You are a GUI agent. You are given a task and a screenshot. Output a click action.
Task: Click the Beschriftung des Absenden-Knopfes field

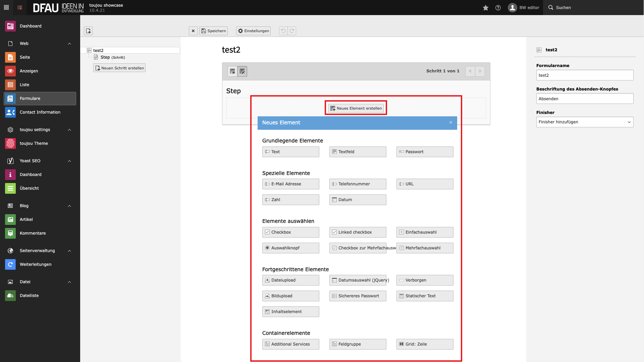(585, 99)
